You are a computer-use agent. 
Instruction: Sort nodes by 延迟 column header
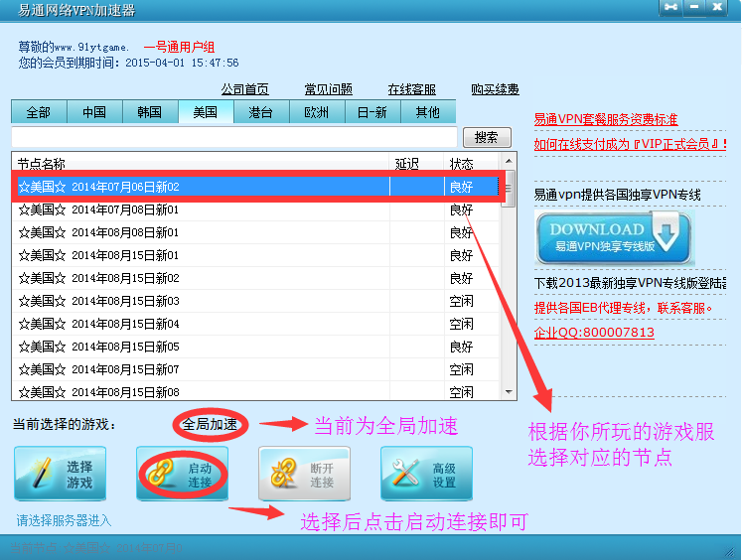point(407,163)
